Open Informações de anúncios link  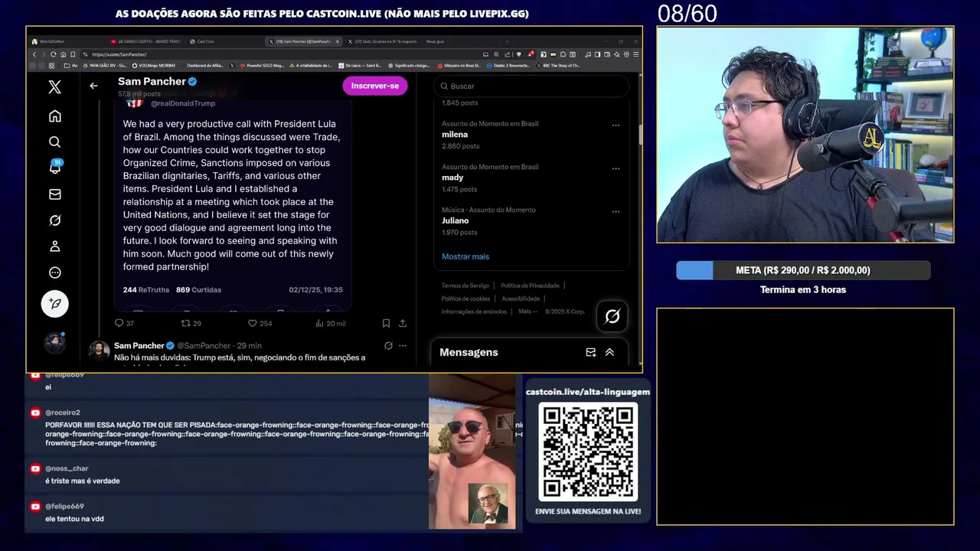(474, 311)
